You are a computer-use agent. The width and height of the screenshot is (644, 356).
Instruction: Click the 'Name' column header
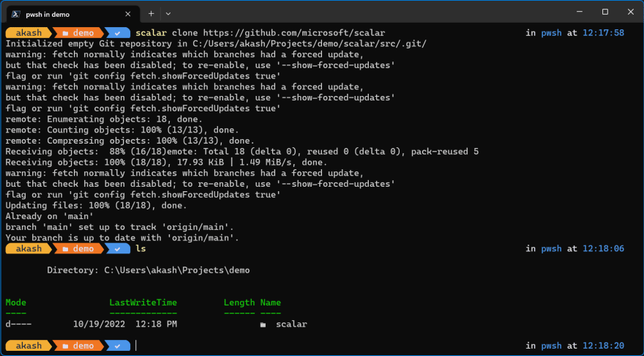270,303
